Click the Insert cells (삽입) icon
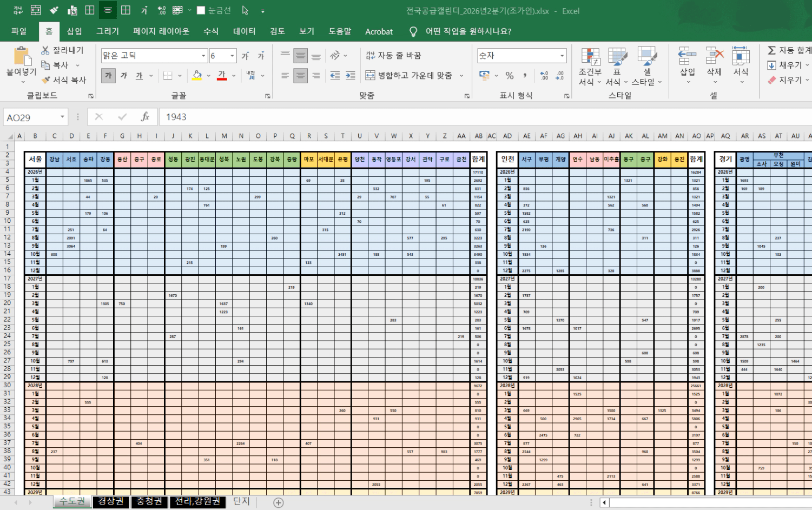 pos(687,56)
